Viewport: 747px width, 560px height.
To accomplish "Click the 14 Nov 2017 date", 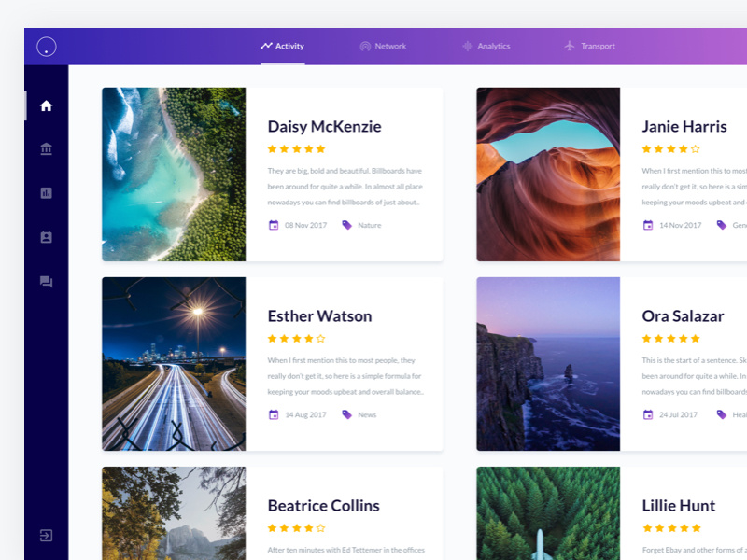I will (x=681, y=225).
